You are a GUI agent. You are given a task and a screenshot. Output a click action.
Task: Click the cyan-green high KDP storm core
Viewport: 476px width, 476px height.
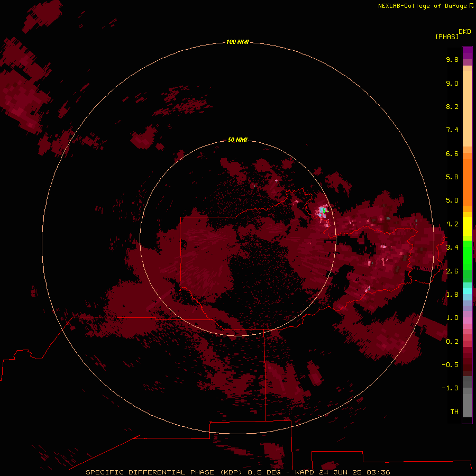[323, 211]
